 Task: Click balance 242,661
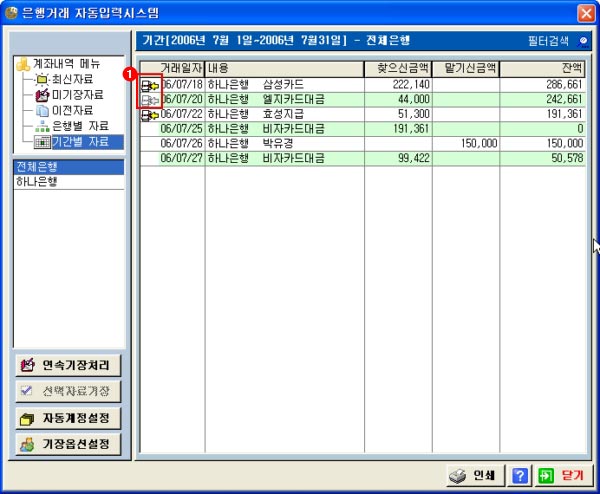coord(564,99)
